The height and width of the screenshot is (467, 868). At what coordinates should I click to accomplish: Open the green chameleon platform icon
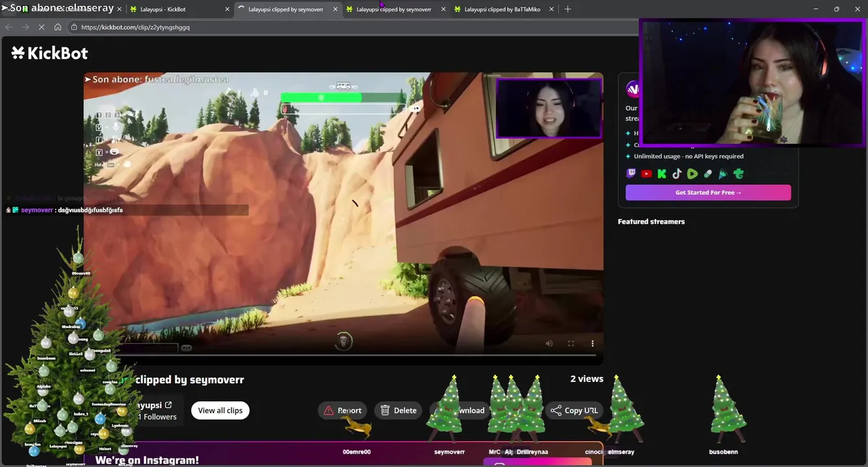(x=738, y=174)
